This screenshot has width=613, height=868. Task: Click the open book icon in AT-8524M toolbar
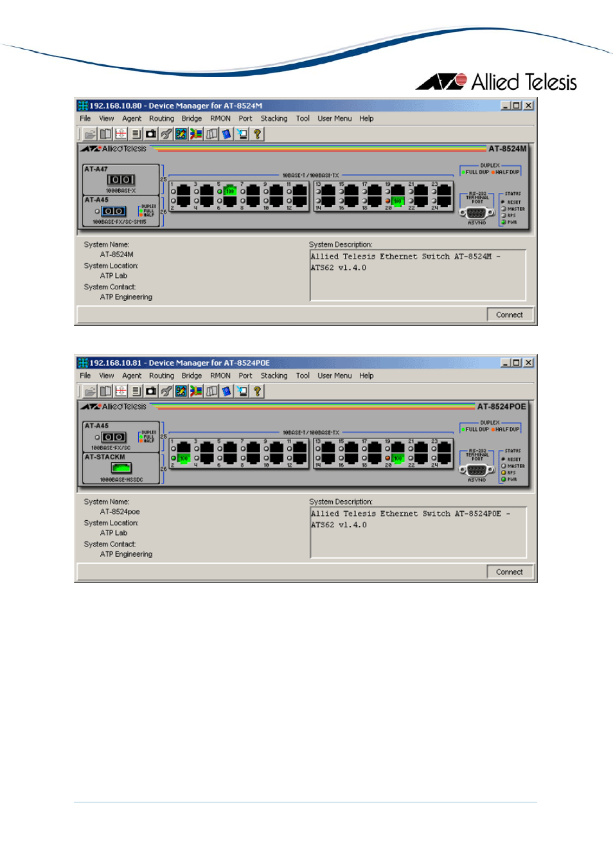pos(105,134)
